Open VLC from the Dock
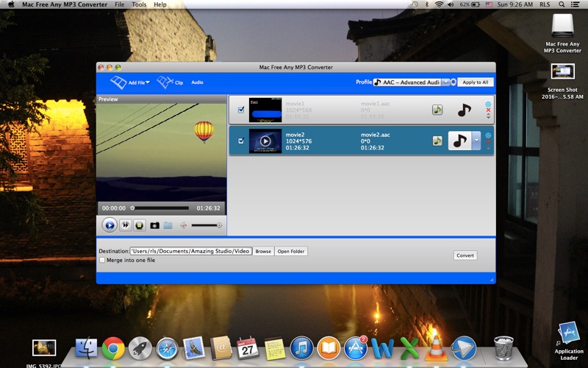 [x=436, y=347]
